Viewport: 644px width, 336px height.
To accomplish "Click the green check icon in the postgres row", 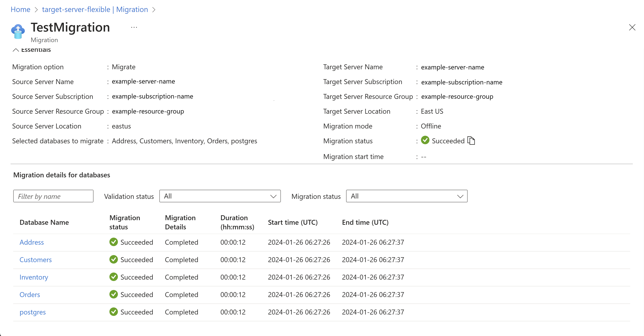I will coord(113,312).
